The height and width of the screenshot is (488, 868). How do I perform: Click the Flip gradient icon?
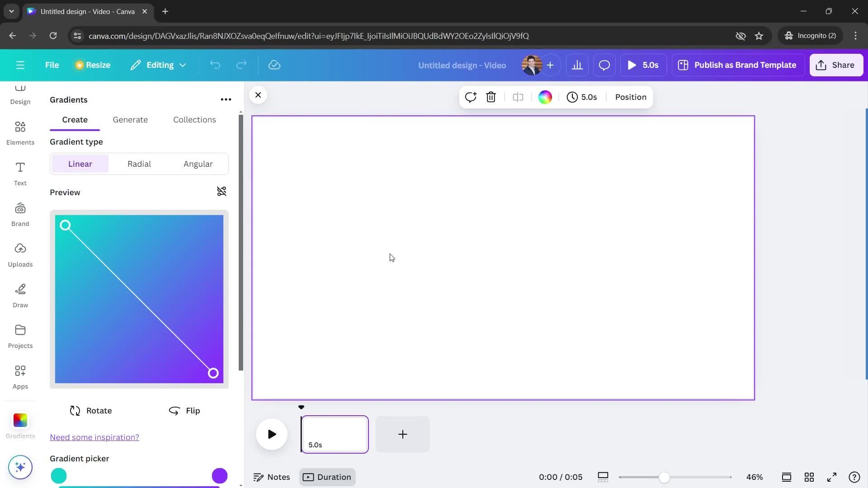pyautogui.click(x=175, y=411)
